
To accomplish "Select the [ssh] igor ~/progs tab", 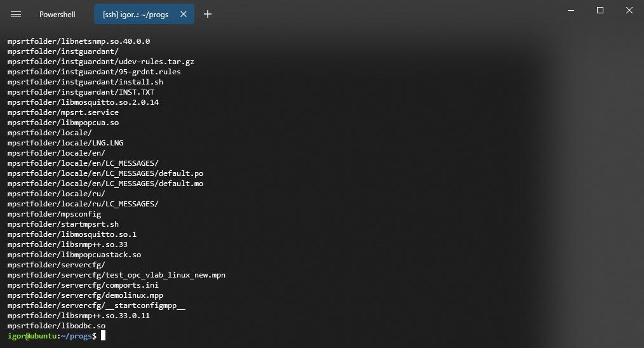I will coord(135,15).
